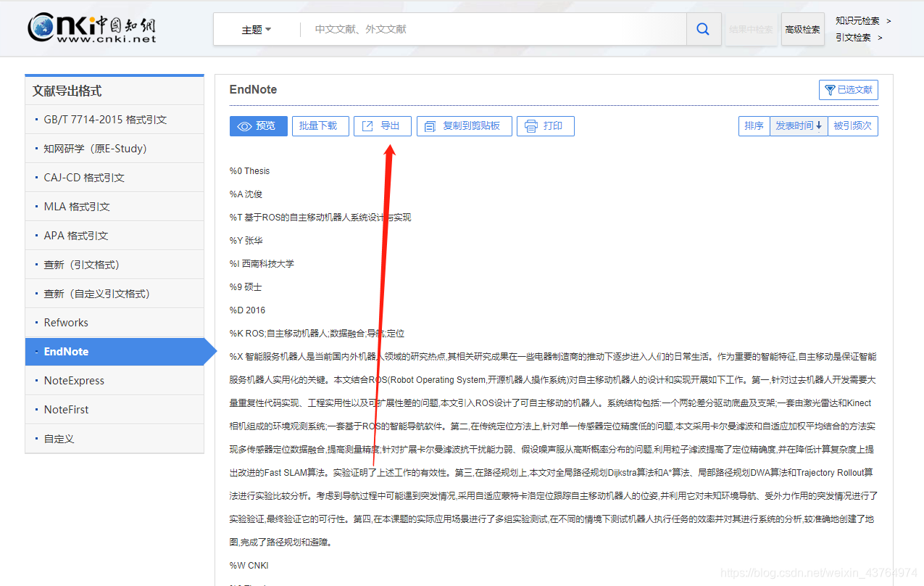Click 复制到剪贴板 copy button
The height and width of the screenshot is (586, 924).
point(465,126)
